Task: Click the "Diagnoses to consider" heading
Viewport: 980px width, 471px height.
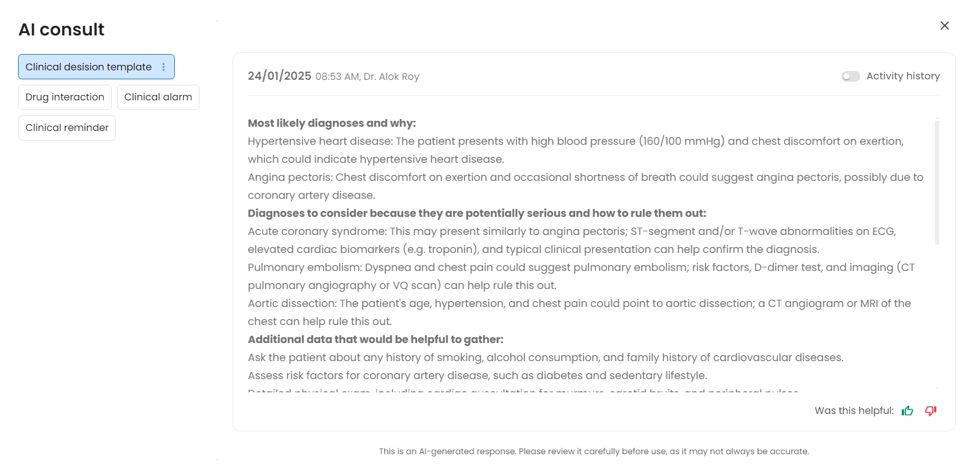Action: pyautogui.click(x=476, y=213)
